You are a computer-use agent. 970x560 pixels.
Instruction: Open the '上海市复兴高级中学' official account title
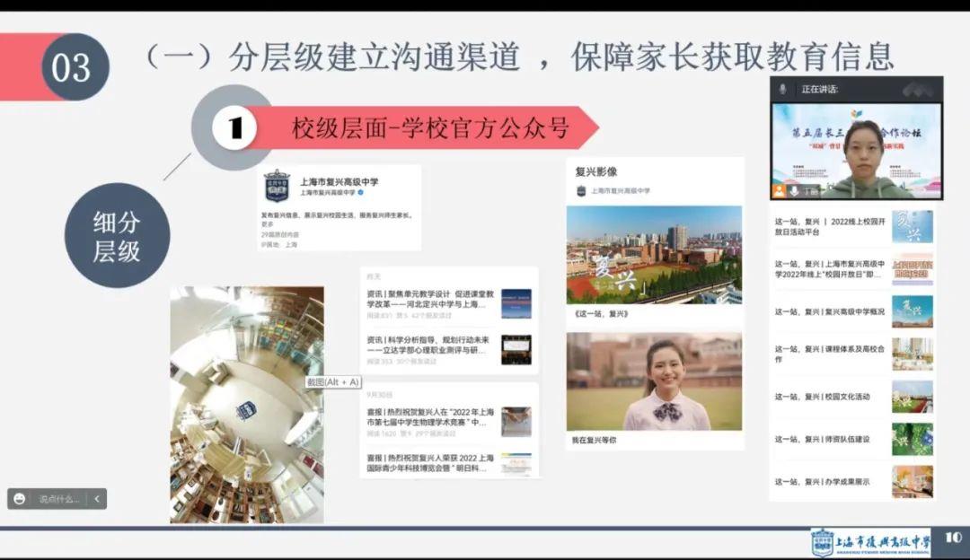pyautogui.click(x=339, y=181)
